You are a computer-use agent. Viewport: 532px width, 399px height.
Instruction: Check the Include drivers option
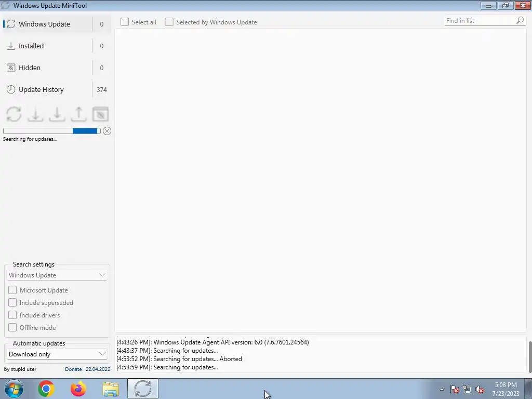click(12, 315)
